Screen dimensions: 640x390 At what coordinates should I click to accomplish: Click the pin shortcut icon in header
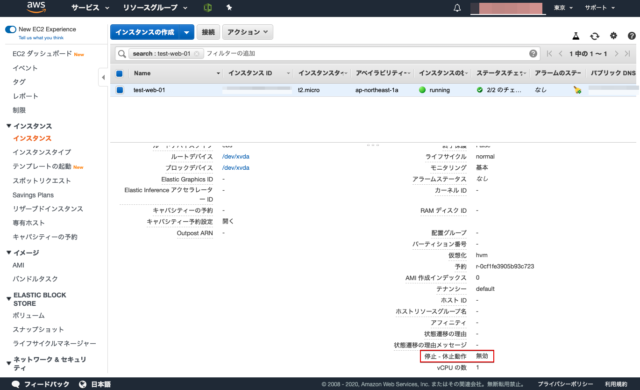[x=229, y=7]
